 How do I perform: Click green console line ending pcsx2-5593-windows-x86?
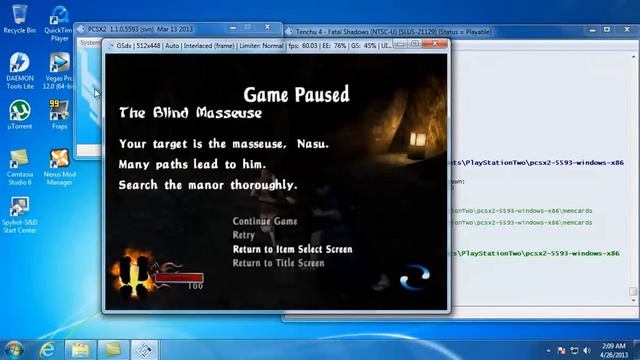(x=535, y=253)
